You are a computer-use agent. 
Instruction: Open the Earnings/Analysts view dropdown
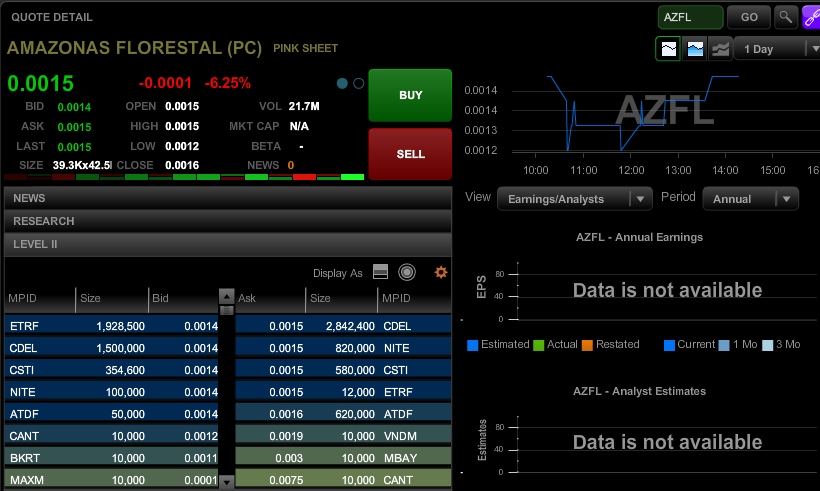click(x=574, y=198)
